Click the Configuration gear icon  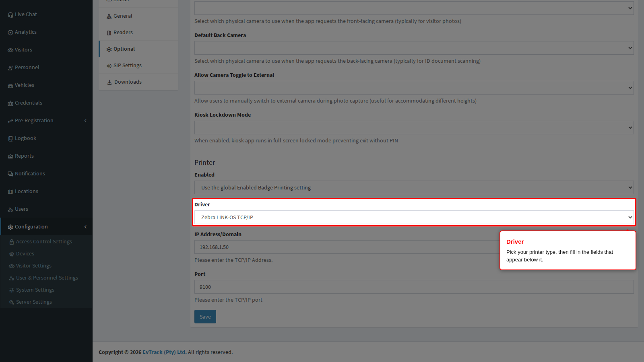pos(10,227)
